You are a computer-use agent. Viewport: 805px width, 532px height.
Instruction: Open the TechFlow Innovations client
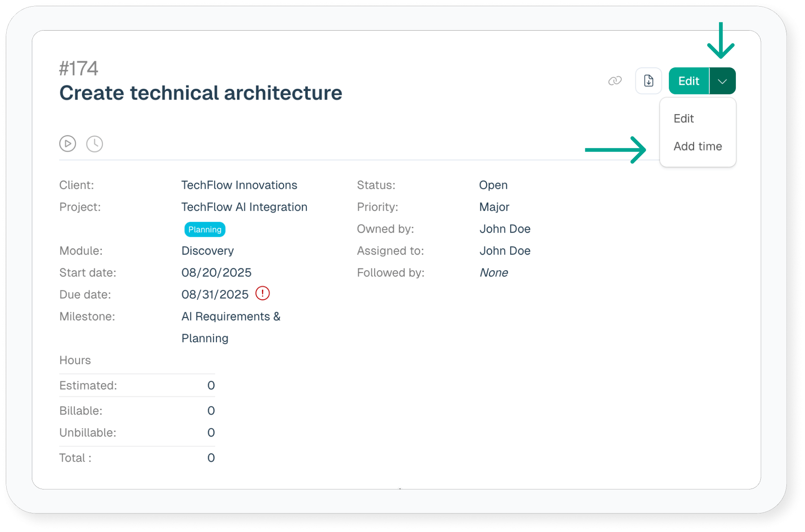239,185
